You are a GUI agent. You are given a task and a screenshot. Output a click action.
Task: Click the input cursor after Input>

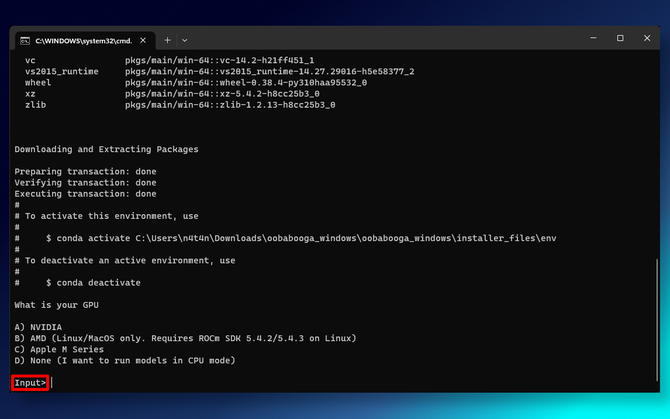click(52, 383)
